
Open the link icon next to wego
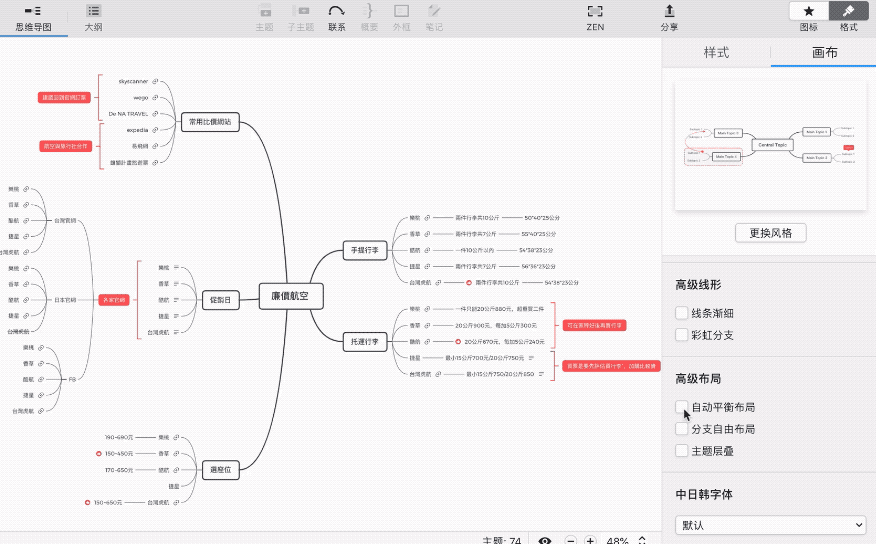click(x=155, y=98)
